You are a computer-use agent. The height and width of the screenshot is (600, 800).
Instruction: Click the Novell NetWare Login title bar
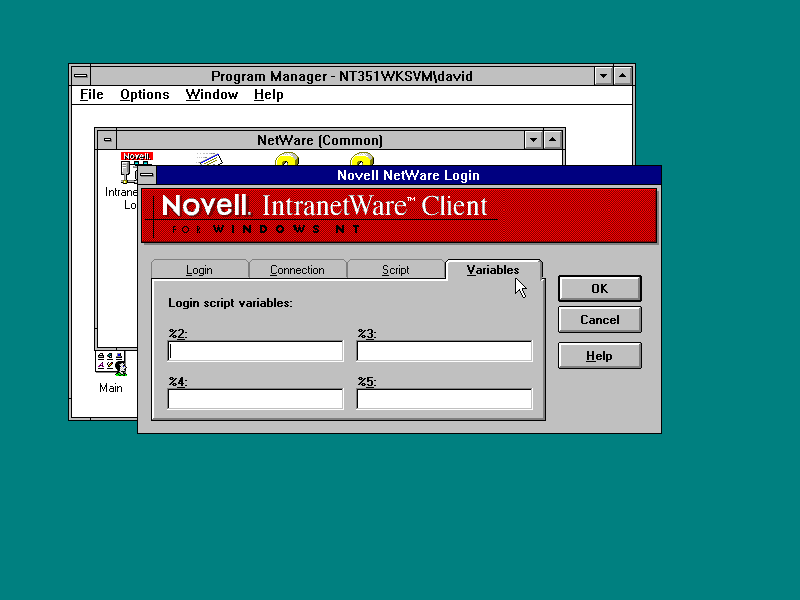tap(408, 175)
